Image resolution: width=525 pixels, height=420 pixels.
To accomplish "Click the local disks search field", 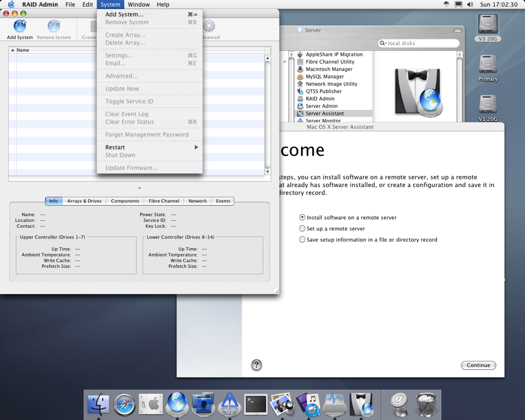I will [418, 43].
